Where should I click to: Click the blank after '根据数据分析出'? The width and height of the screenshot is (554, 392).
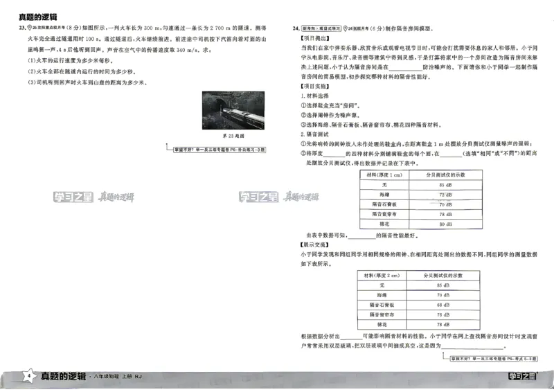pos(351,337)
